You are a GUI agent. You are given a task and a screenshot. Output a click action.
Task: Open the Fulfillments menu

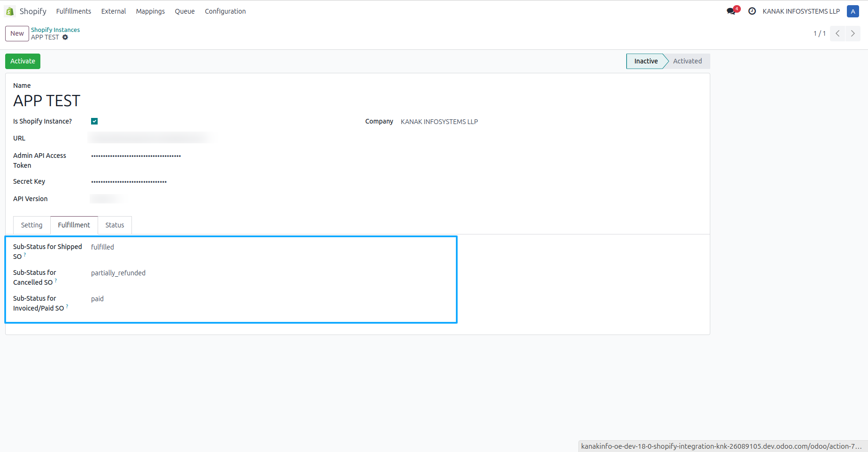[x=74, y=11]
